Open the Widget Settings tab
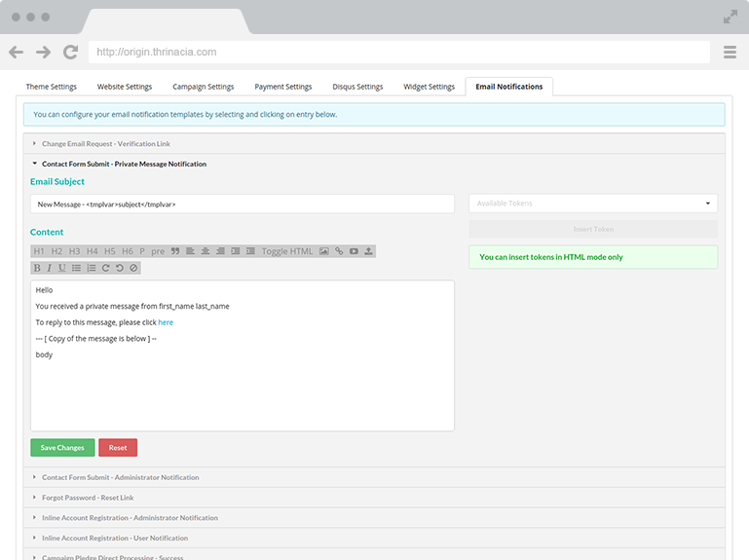This screenshot has height=560, width=749. tap(429, 87)
